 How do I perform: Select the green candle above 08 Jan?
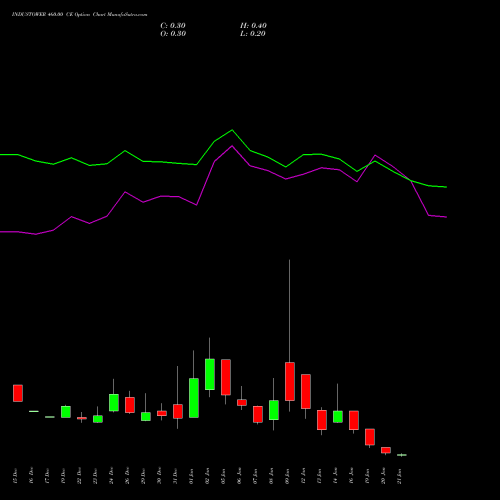pyautogui.click(x=274, y=410)
